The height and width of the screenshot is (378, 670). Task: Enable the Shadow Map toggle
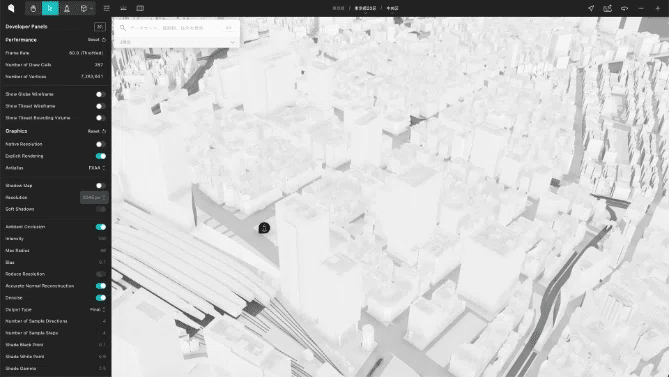pos(100,186)
